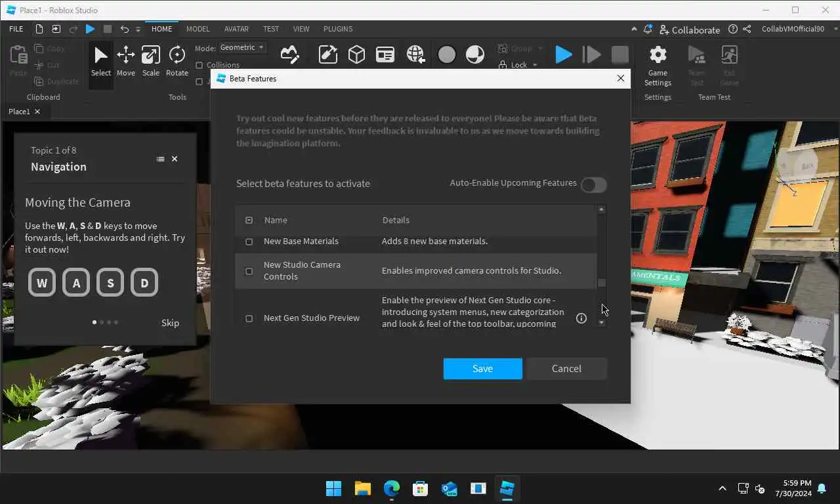
Task: Switch to the MODEL tab
Action: [x=198, y=29]
